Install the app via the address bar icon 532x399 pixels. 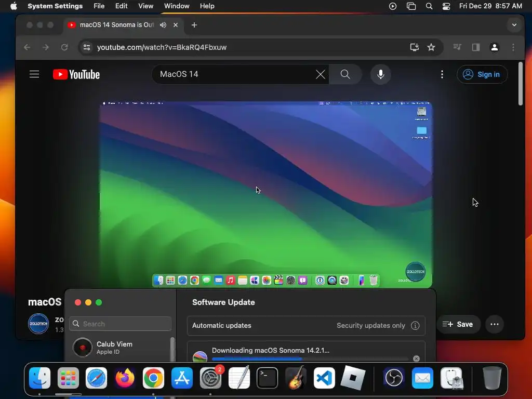point(414,47)
